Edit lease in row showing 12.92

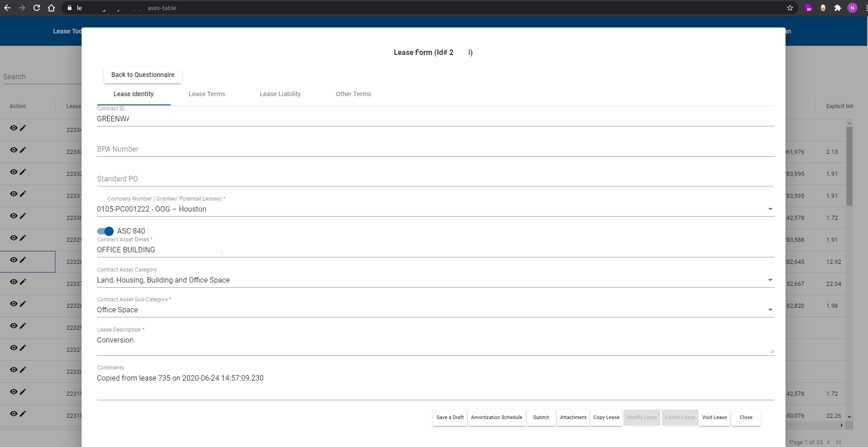click(x=23, y=260)
